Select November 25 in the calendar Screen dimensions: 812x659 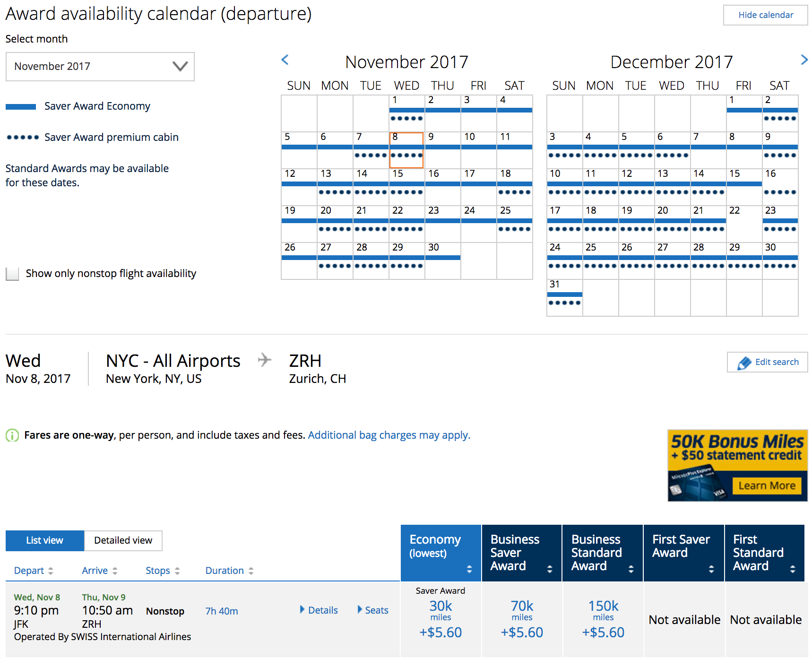point(514,224)
